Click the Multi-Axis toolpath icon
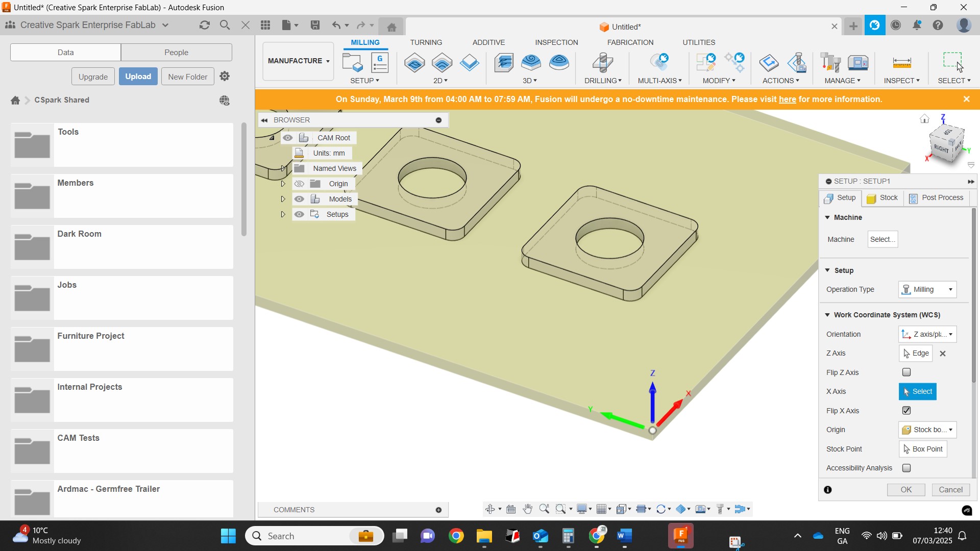The image size is (980, 551). tap(659, 63)
